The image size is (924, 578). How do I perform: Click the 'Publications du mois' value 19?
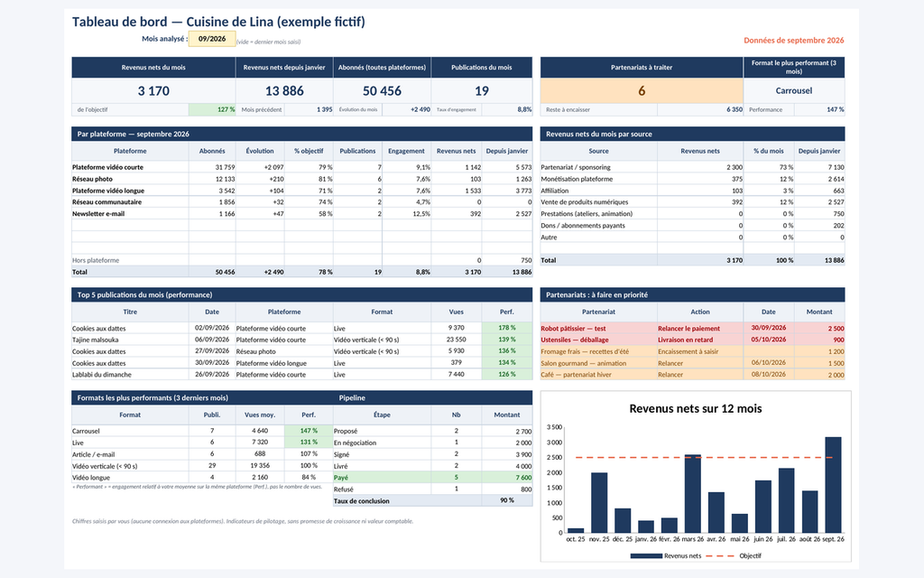tap(482, 91)
